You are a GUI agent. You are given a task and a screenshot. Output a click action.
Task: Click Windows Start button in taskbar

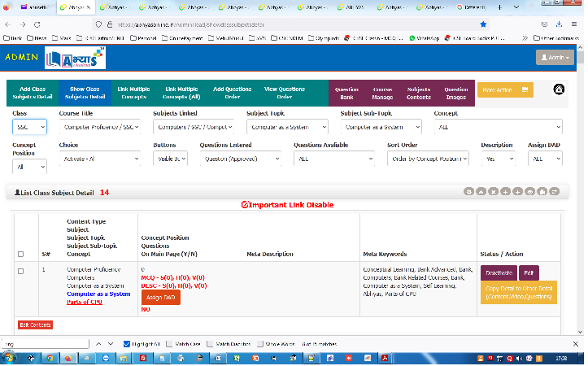10,357
